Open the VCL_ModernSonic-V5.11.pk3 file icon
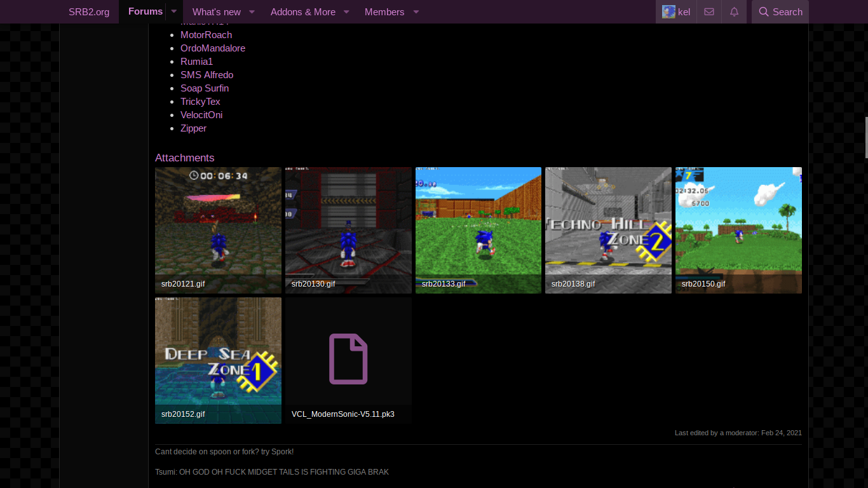Screen dimensions: 868x488 [x=348, y=359]
